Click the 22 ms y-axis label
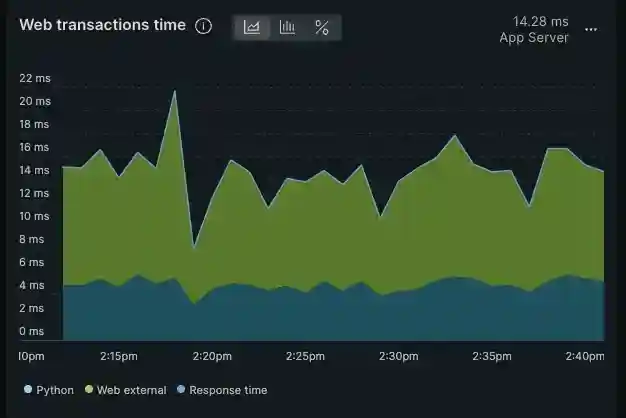 35,78
